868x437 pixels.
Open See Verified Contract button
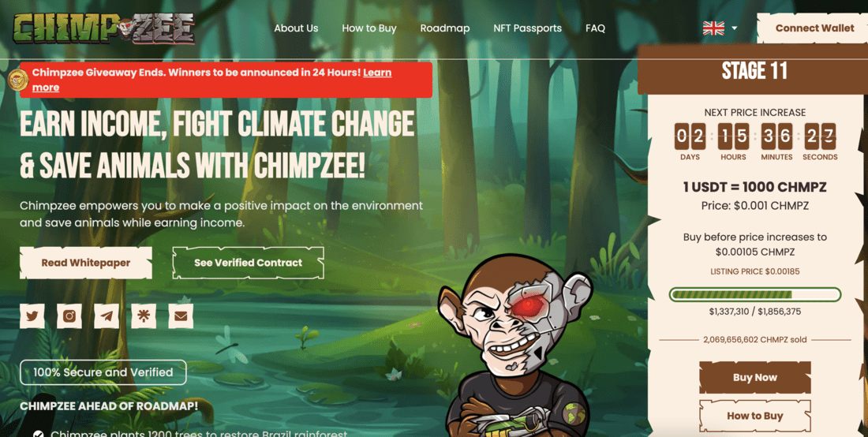point(248,263)
